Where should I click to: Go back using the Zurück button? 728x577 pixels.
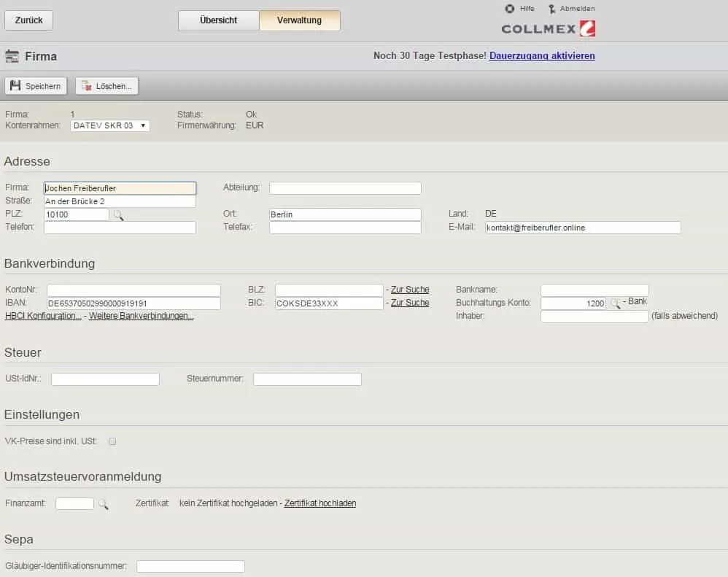pyautogui.click(x=28, y=20)
